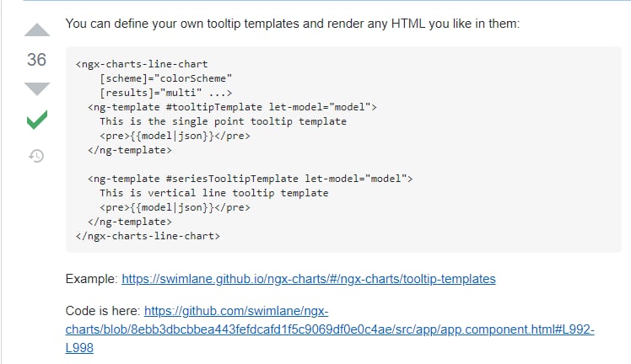
Task: Click the #seriesTooltipTemplate ng-template line
Action: (250, 179)
